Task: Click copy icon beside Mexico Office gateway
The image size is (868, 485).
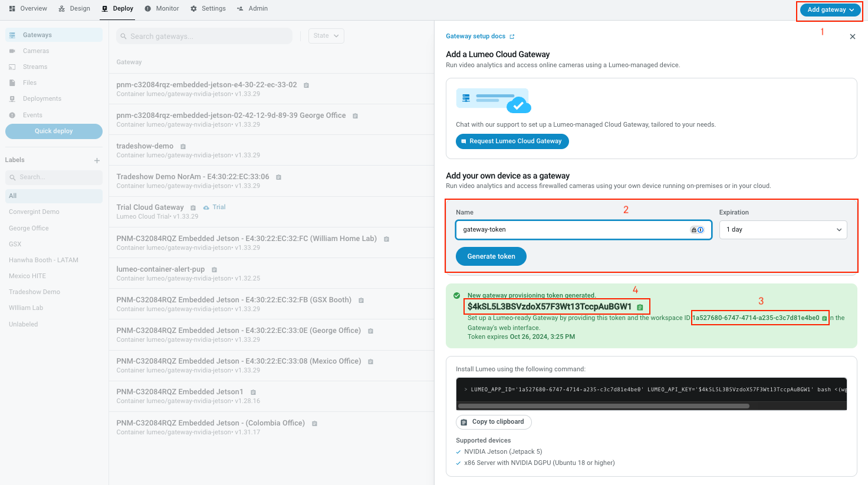Action: 370,362
